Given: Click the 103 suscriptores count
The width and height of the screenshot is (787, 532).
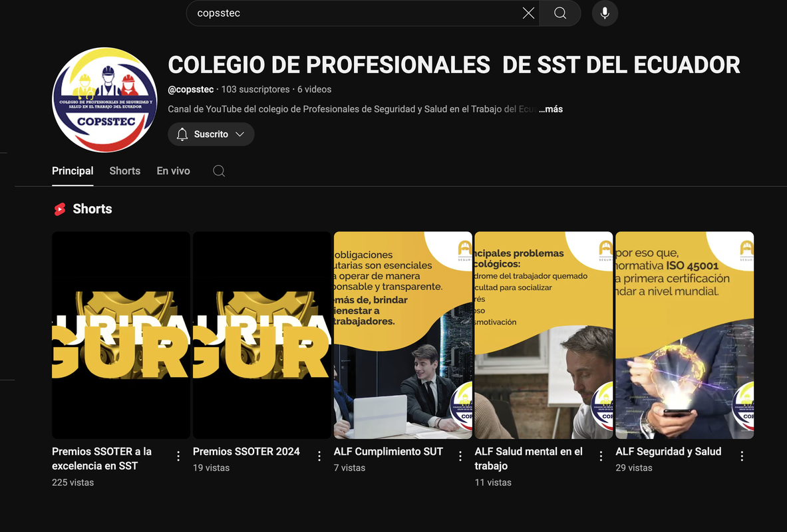Looking at the screenshot, I should [x=255, y=89].
